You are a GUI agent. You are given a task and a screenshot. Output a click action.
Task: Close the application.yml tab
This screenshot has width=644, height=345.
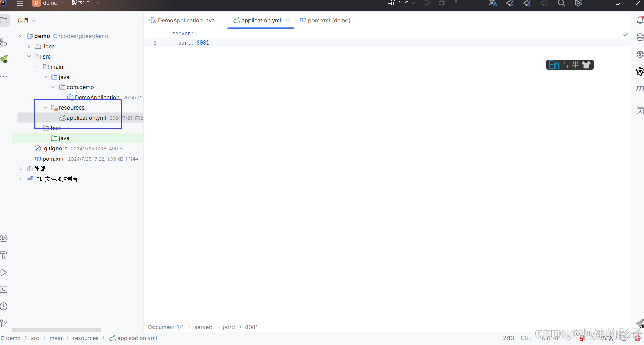[x=288, y=20]
